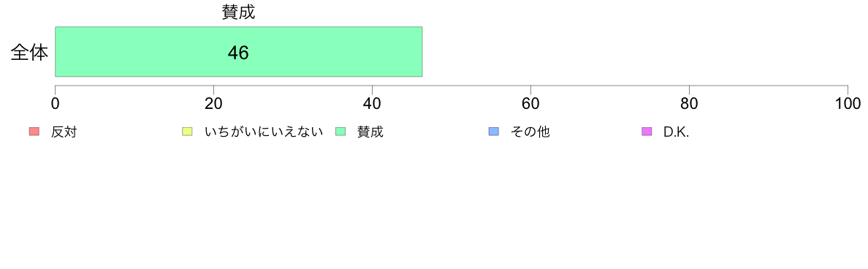Image resolution: width=868 pixels, height=269 pixels.
Task: Click the green 賛成 bar segment
Action: click(239, 51)
